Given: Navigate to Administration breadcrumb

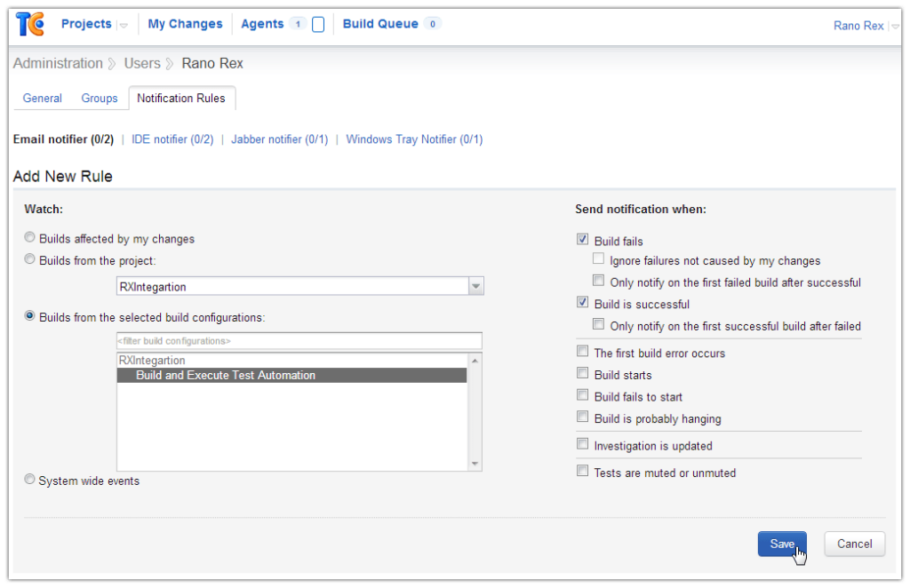Looking at the screenshot, I should click(x=58, y=63).
